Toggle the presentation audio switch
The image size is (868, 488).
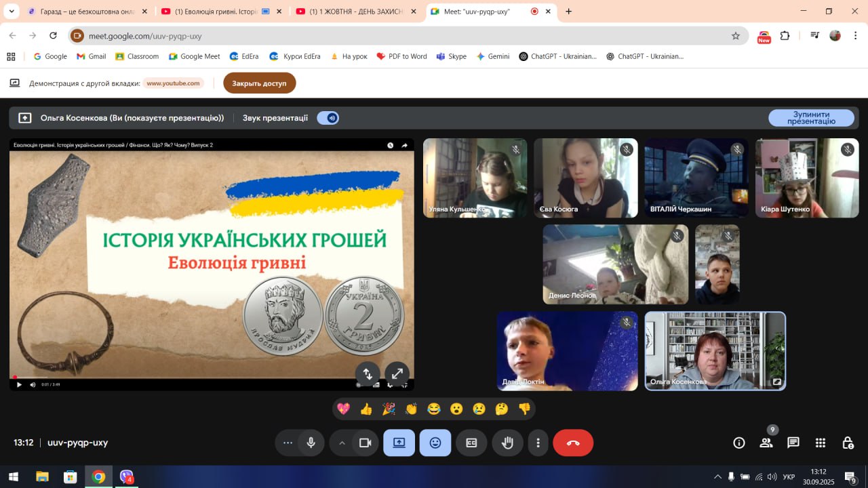click(328, 118)
